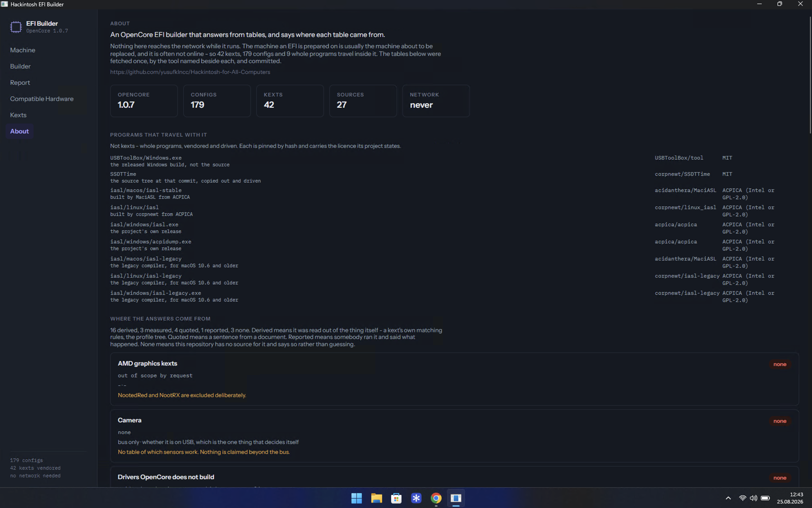
Task: Click 'WHERE THE ANSWERS COME FROM' heading
Action: 160,319
